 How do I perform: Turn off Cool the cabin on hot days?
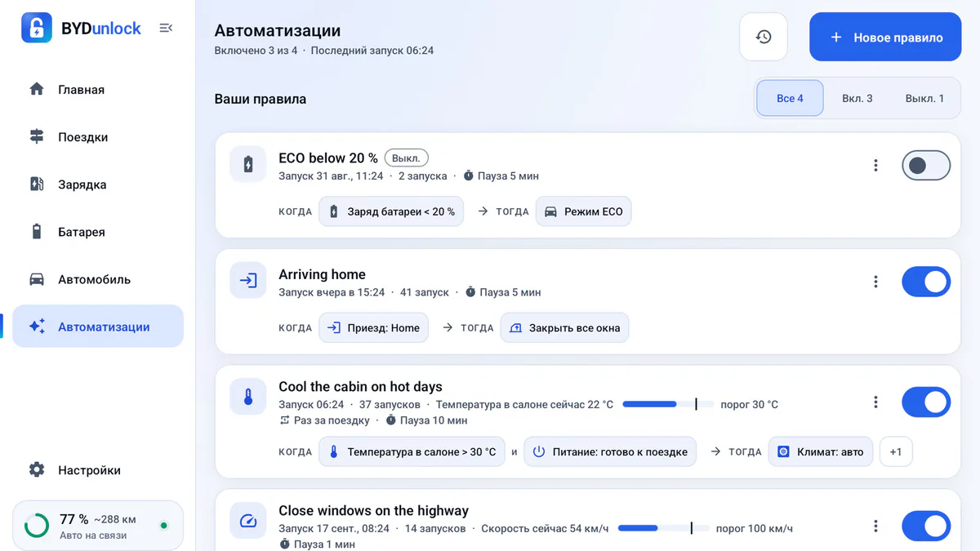(926, 402)
